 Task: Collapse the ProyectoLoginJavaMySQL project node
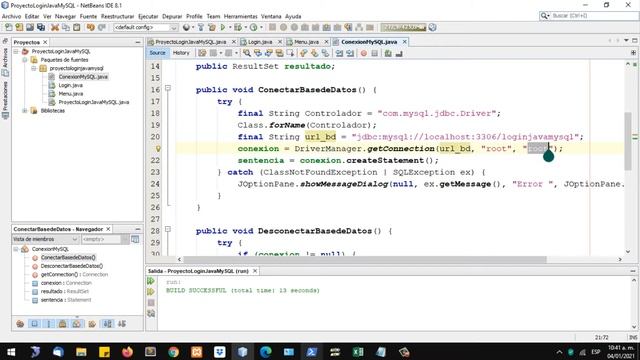click(x=16, y=51)
